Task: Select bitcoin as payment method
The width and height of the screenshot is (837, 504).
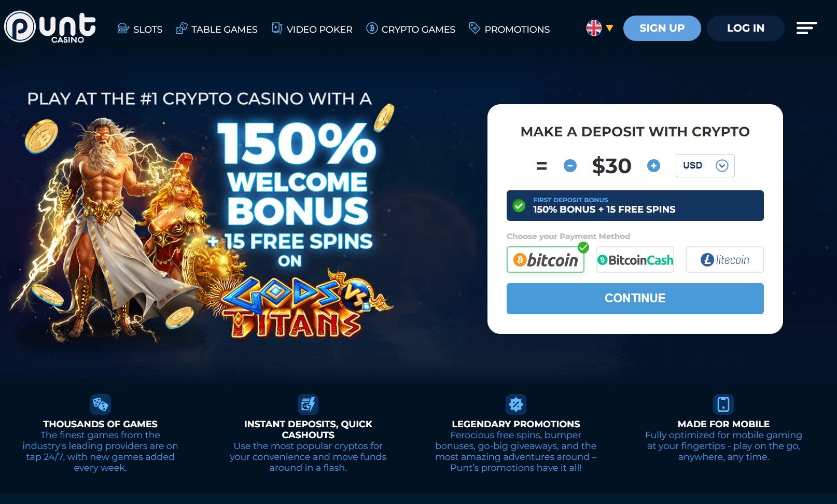Action: (x=546, y=260)
